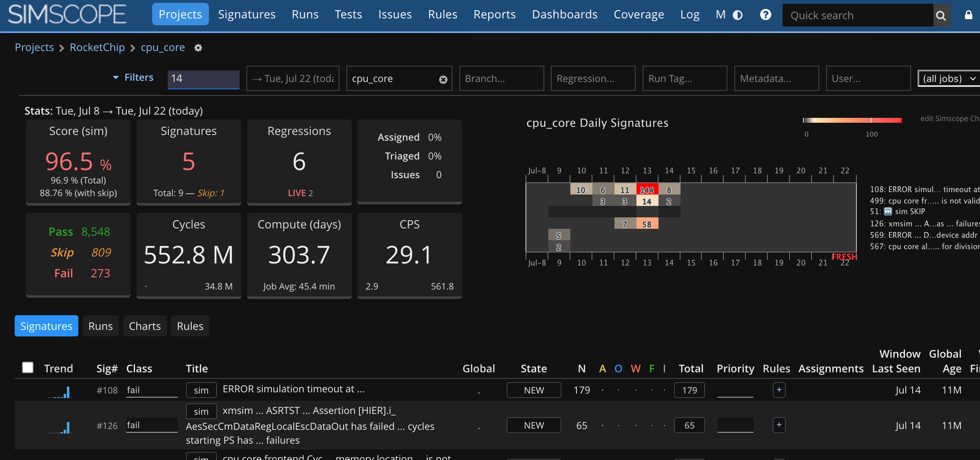Click cpu_core breadcrumb link

163,47
